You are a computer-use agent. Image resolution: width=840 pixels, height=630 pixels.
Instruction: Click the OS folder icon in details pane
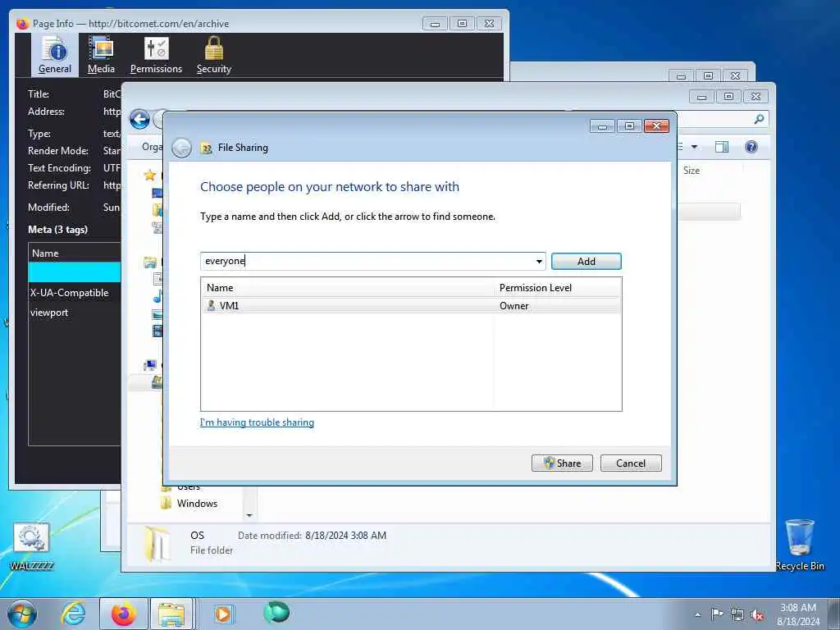tap(157, 545)
